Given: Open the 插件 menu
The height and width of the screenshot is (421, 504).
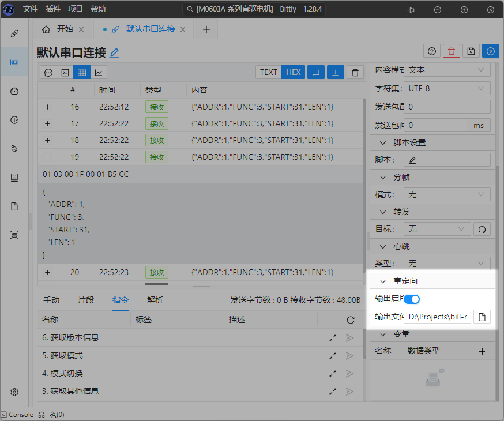Looking at the screenshot, I should point(52,9).
